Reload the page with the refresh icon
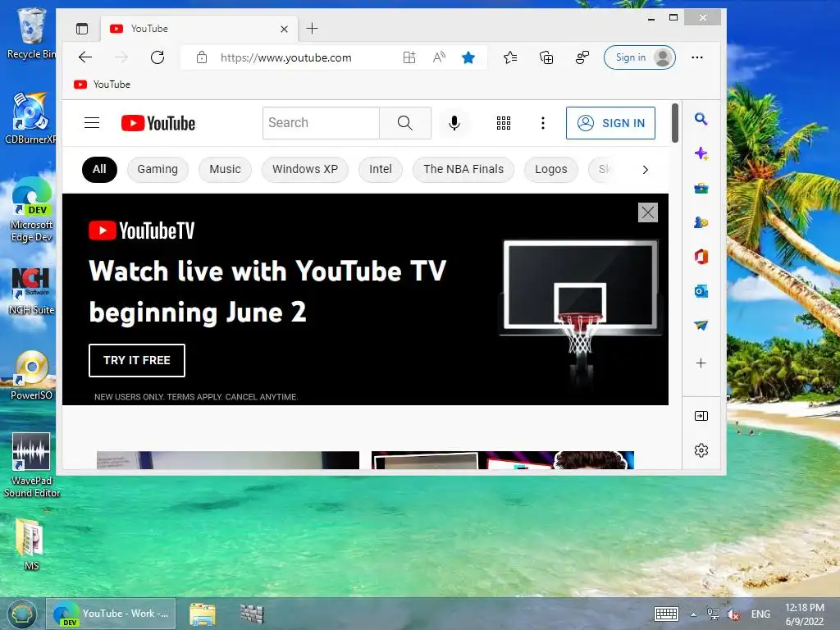 (157, 57)
